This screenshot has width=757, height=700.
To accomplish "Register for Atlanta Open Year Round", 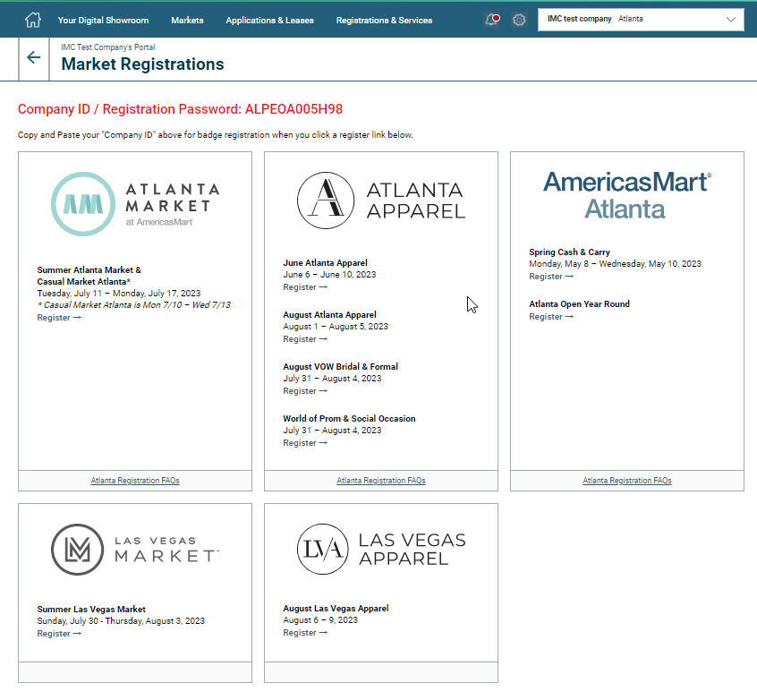I will point(551,316).
